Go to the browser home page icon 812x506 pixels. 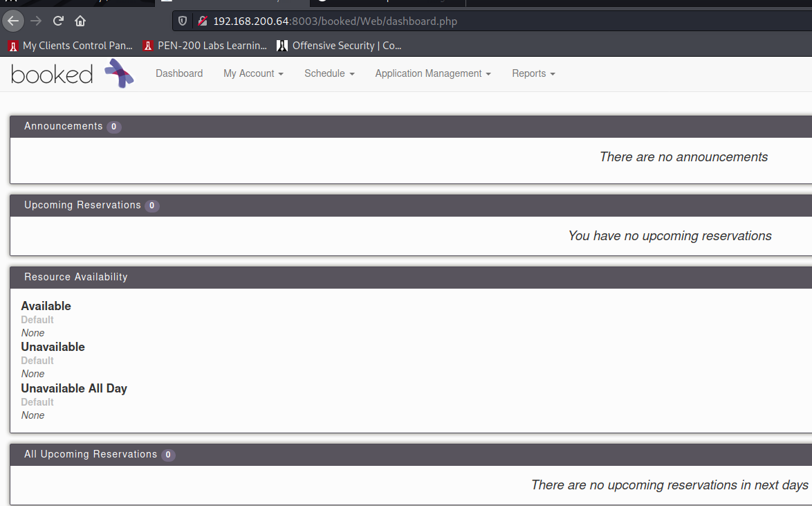[80, 21]
